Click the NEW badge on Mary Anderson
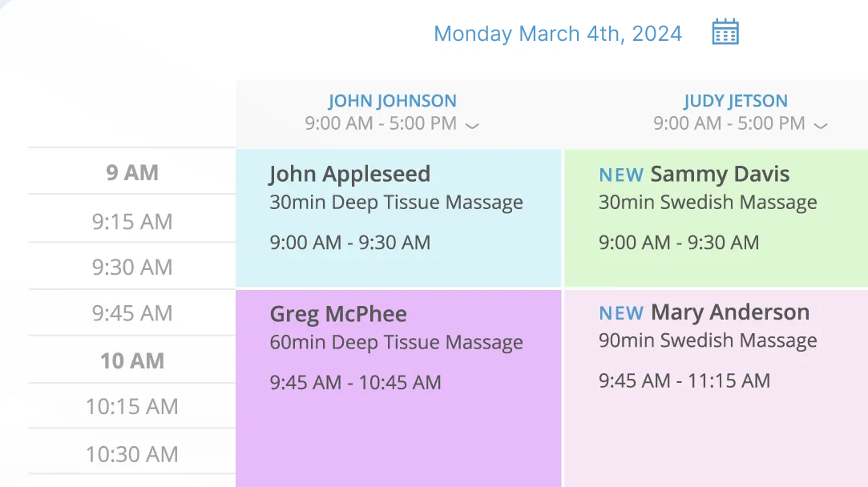The image size is (868, 487). click(x=621, y=312)
